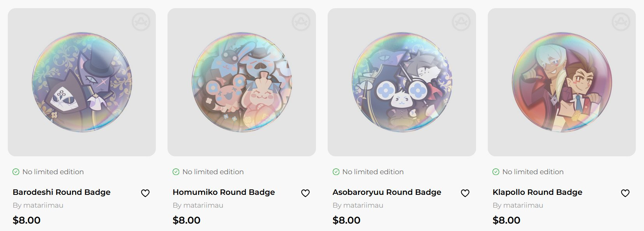The height and width of the screenshot is (231, 644).
Task: View the Homumiko Round Badge product image
Action: pos(242,82)
